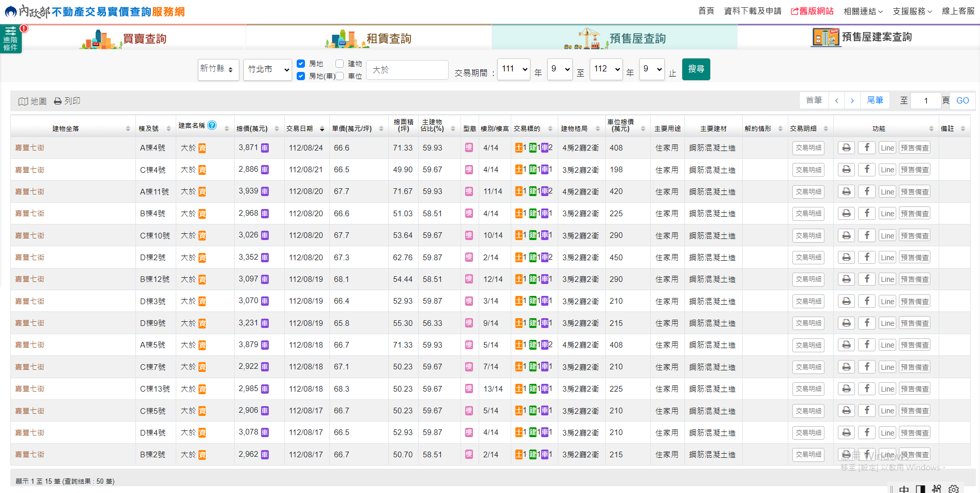The width and height of the screenshot is (980, 493).
Task: Uncheck the 房地 checkbox
Action: [301, 64]
